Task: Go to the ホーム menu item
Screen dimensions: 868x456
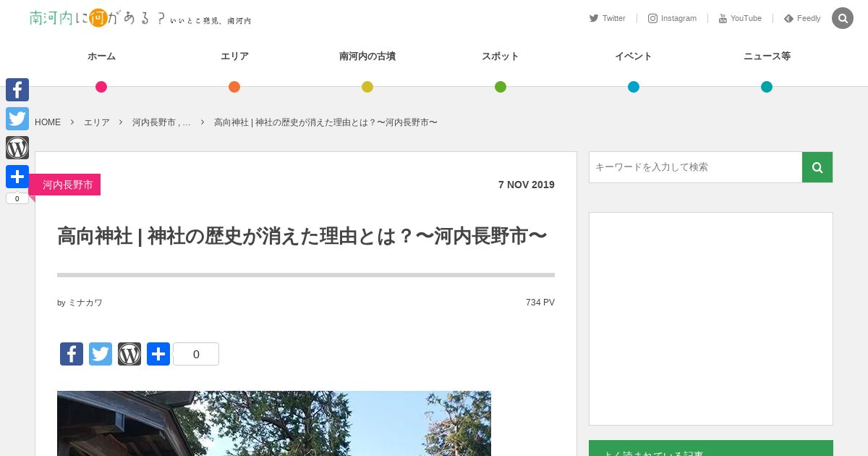Action: (x=101, y=56)
